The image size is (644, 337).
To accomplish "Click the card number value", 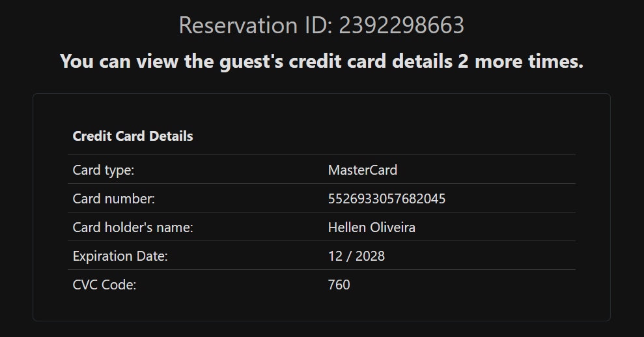I will (x=387, y=199).
